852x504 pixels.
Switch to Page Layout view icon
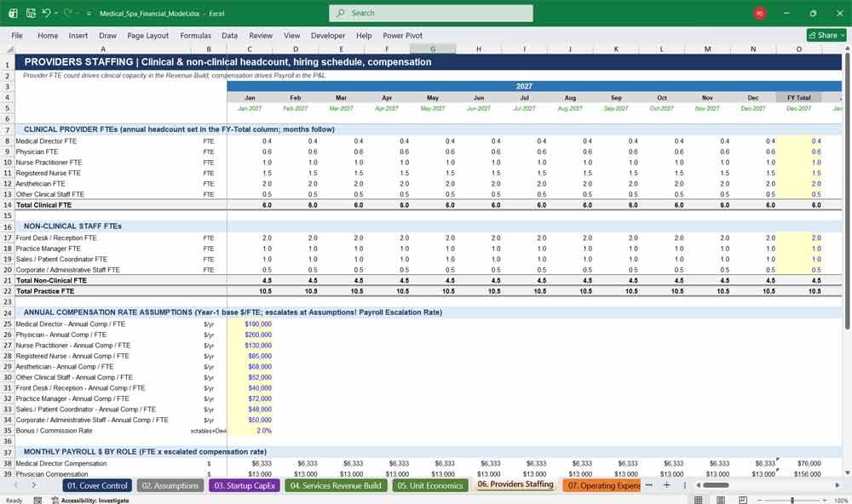(721, 500)
